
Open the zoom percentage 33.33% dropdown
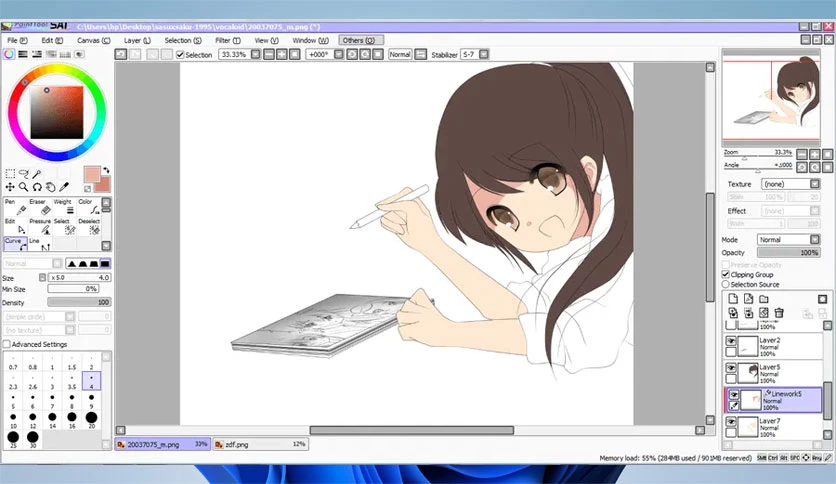255,54
